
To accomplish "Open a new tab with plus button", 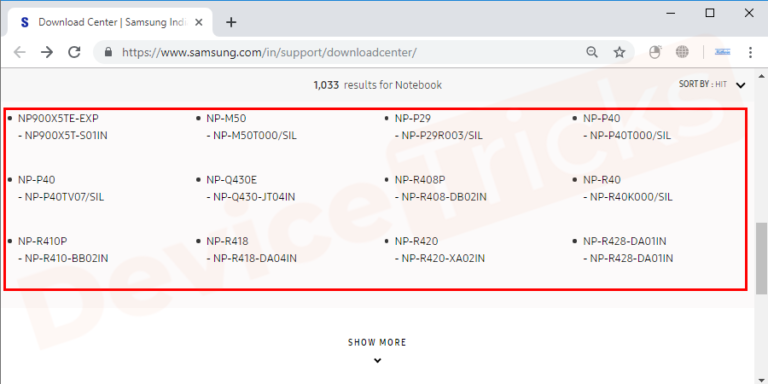I will [x=231, y=22].
